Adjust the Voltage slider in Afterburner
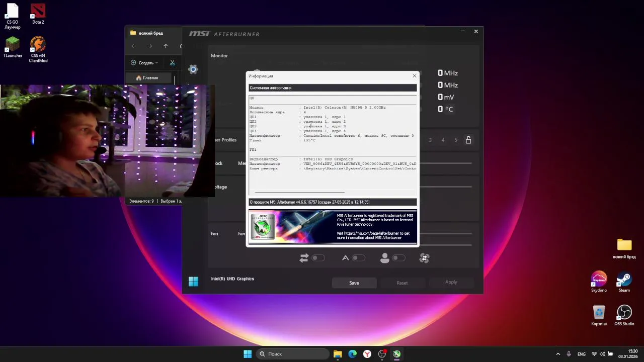 [446, 187]
